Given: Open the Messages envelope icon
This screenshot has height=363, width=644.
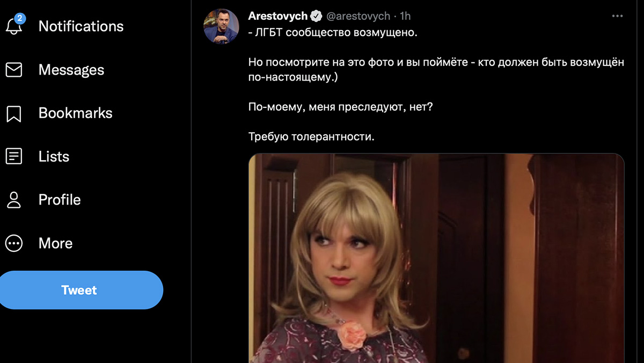Looking at the screenshot, I should pos(13,70).
